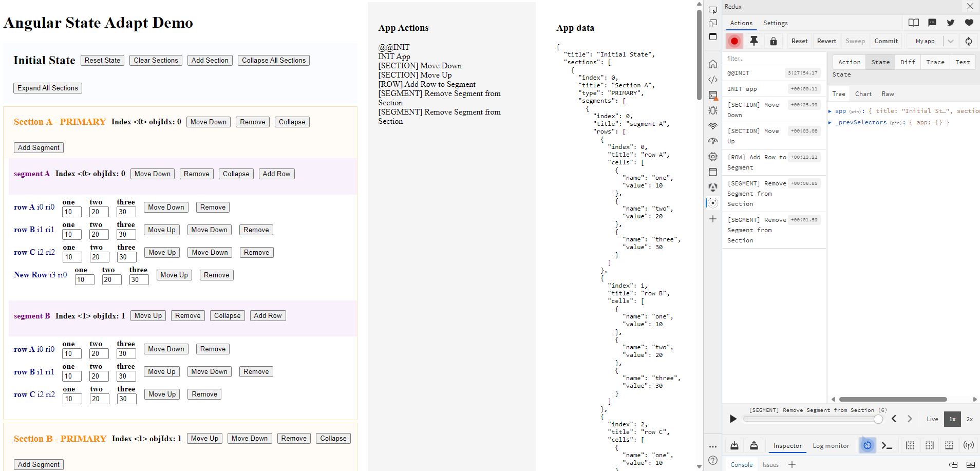Open the Console icon with warning badge
The width and height of the screenshot is (980, 471).
tap(713, 95)
